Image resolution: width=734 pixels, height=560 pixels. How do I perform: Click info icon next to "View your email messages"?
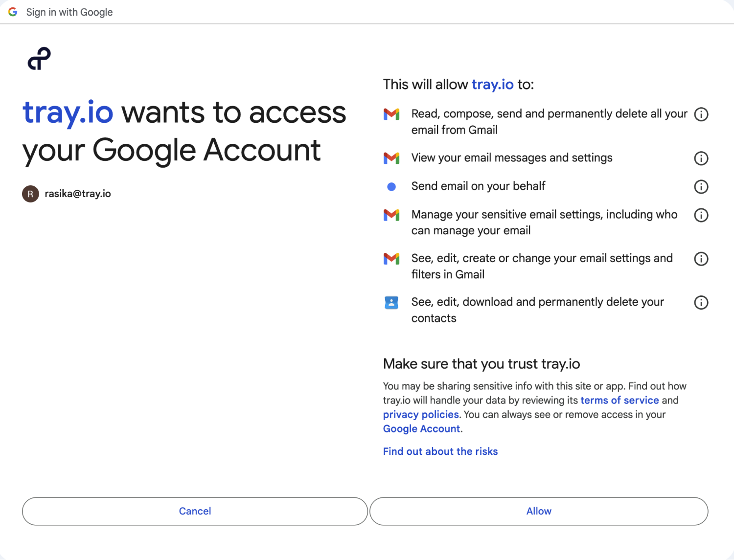coord(701,158)
